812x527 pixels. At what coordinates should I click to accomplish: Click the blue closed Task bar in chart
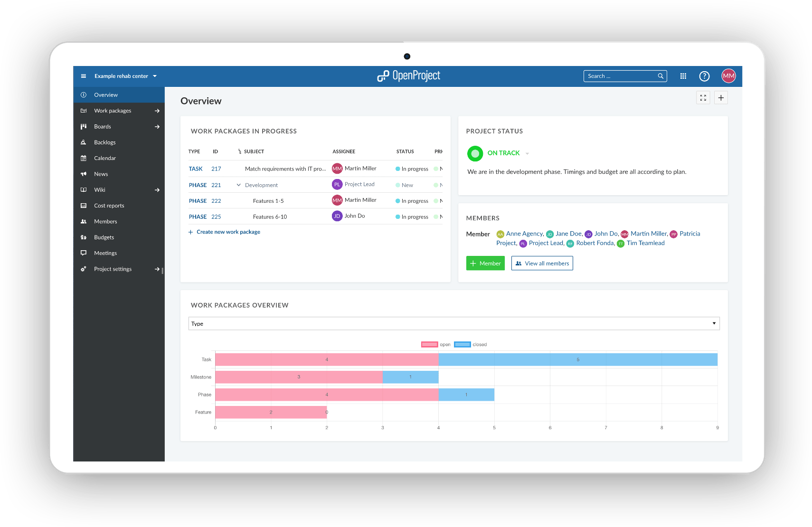tap(577, 359)
